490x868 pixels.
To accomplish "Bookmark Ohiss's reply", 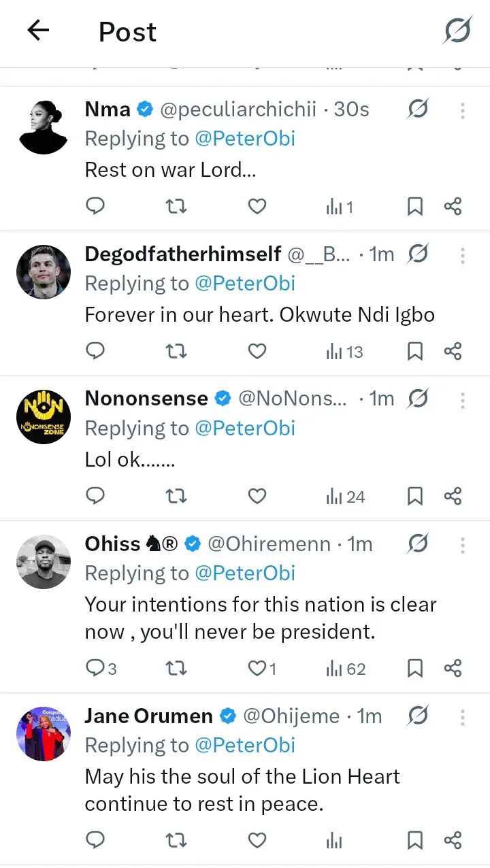I will [x=414, y=669].
